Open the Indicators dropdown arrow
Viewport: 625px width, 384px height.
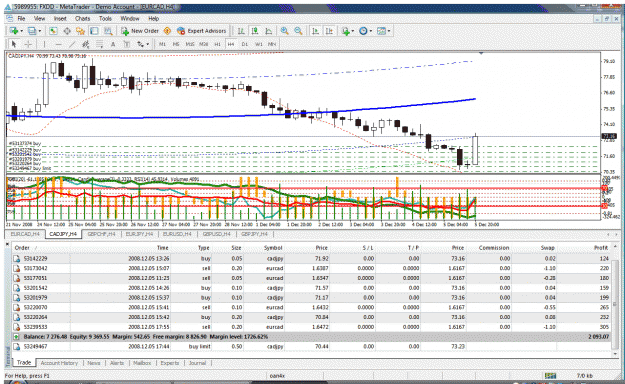click(x=353, y=31)
